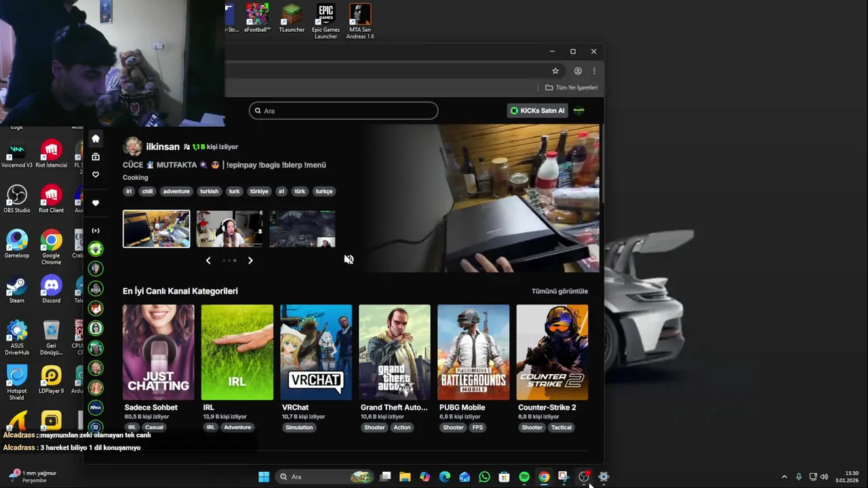This screenshot has height=488, width=868.
Task: Open the outlined heart Following icon
Action: pos(96,175)
